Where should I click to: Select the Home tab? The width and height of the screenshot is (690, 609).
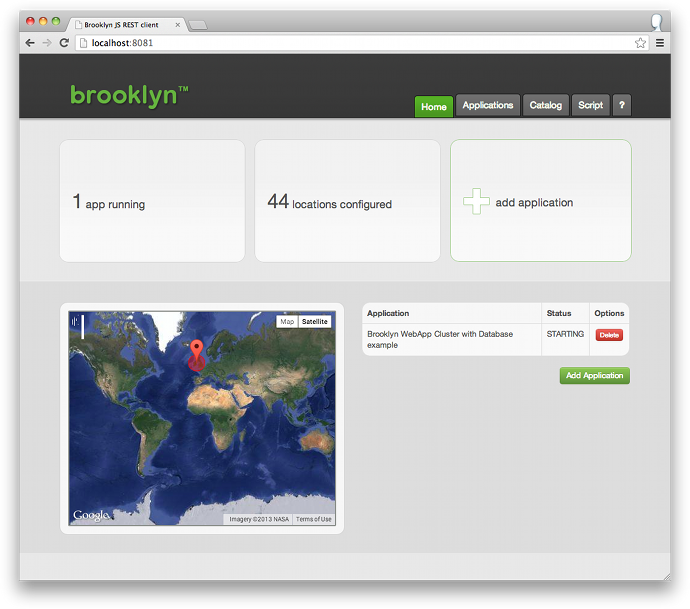pyautogui.click(x=434, y=107)
